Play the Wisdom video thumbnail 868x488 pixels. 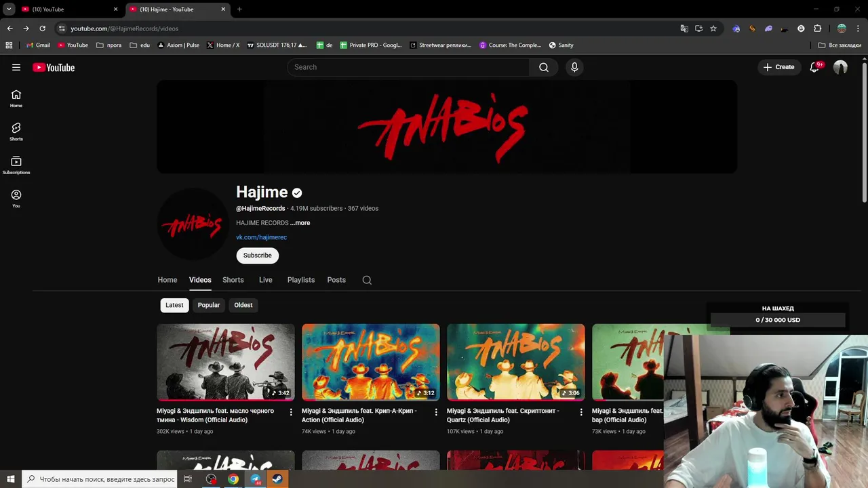[226, 362]
